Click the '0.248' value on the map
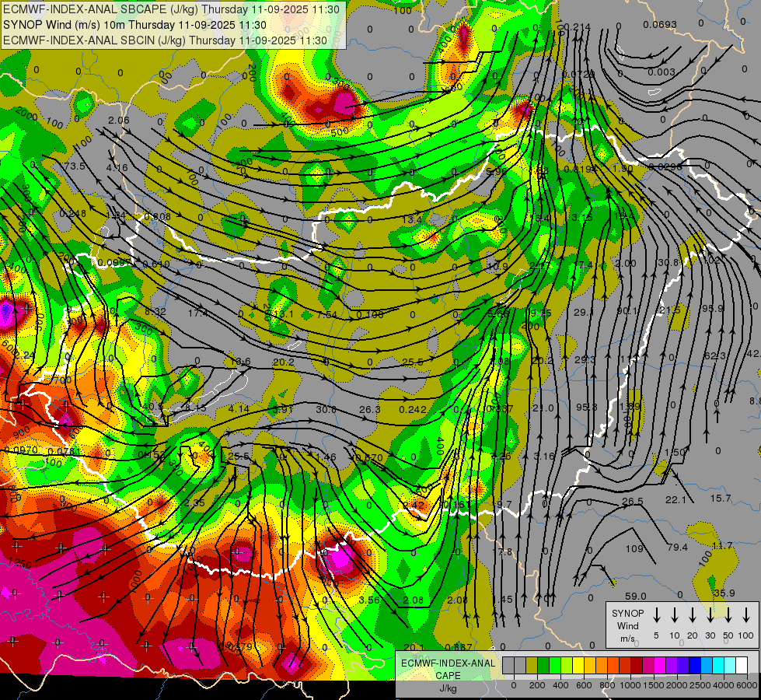The image size is (761, 700). 73,214
